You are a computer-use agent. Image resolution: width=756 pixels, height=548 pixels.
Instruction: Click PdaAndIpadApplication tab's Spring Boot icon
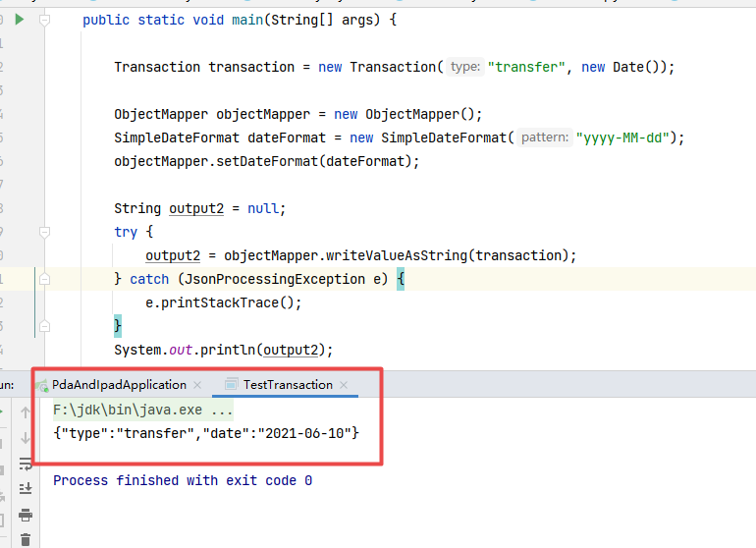tap(42, 385)
